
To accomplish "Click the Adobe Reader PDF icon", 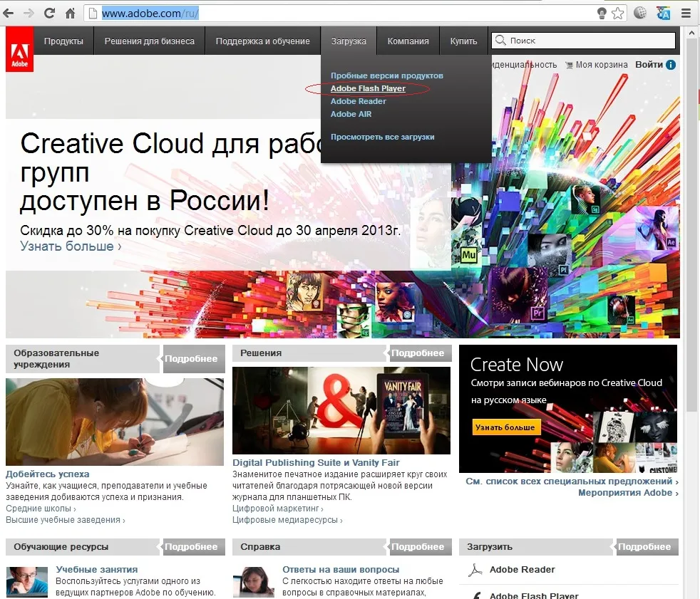I will (475, 570).
